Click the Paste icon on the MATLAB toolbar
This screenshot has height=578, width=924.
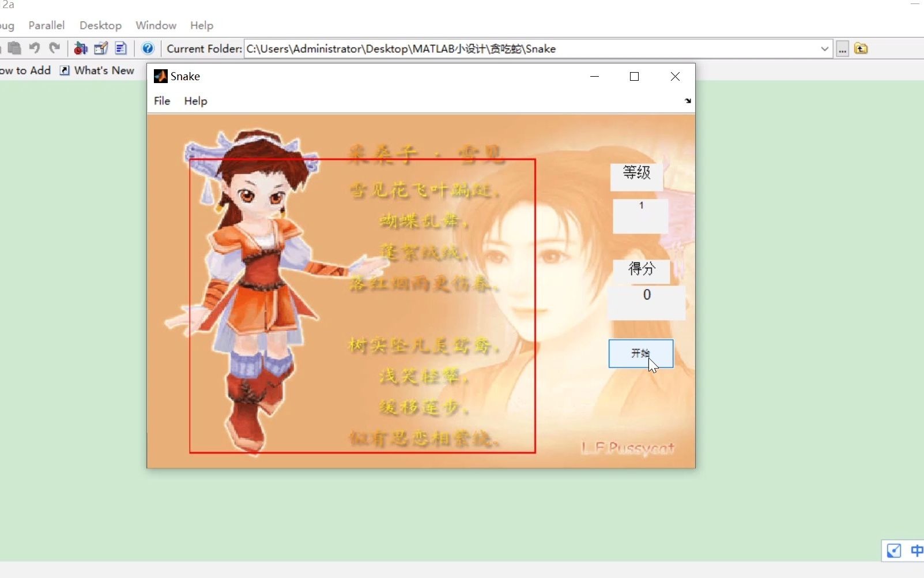[x=14, y=48]
